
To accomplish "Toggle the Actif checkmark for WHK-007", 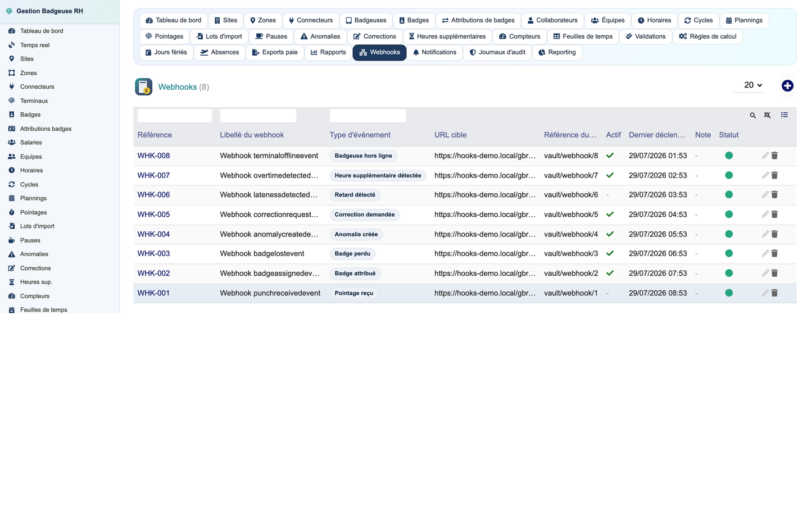I will (610, 175).
